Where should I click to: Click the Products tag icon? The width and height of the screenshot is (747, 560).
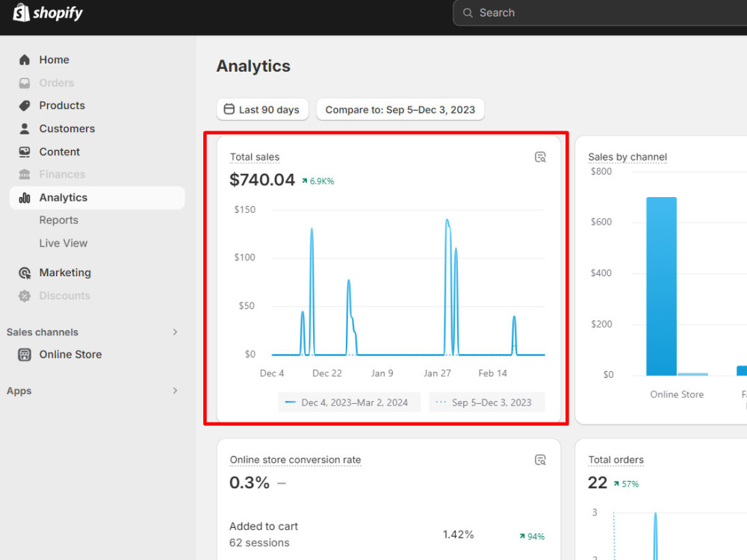25,106
